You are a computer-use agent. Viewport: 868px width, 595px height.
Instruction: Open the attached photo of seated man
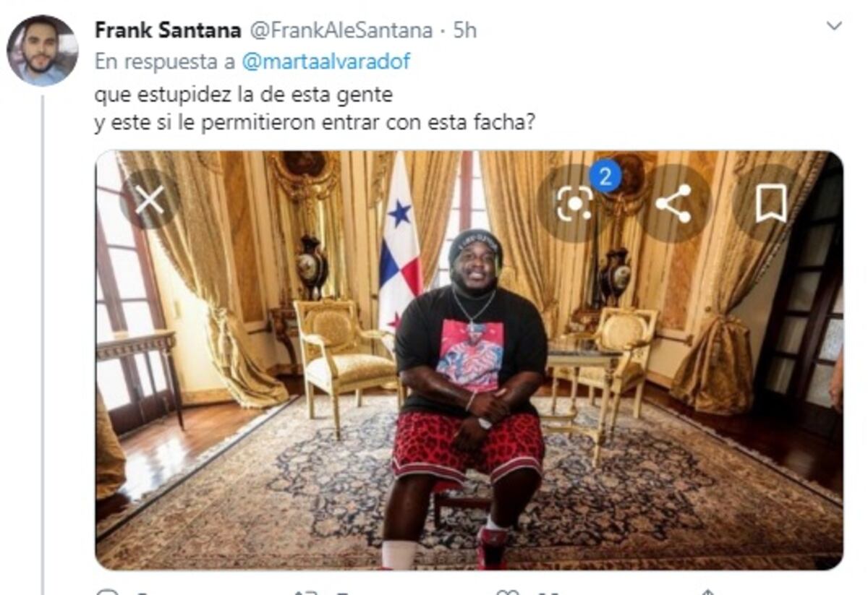coord(469,360)
